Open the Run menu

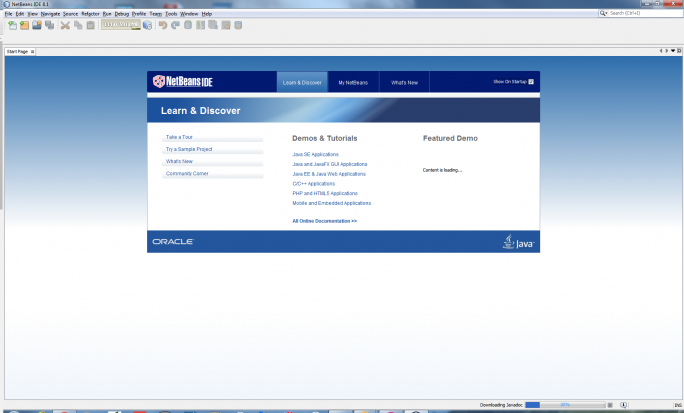[107, 14]
